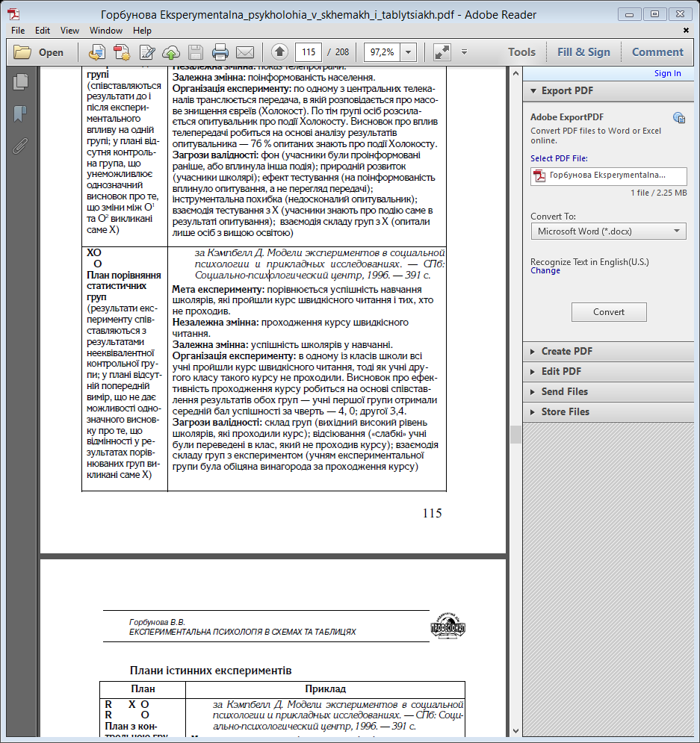Toggle the read mode expand arrows icon

(x=442, y=52)
